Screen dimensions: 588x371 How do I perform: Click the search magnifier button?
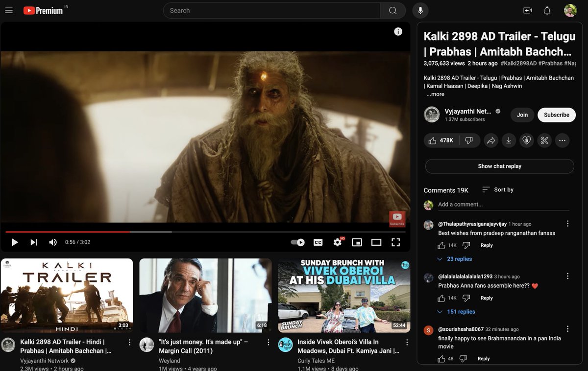[x=392, y=10]
